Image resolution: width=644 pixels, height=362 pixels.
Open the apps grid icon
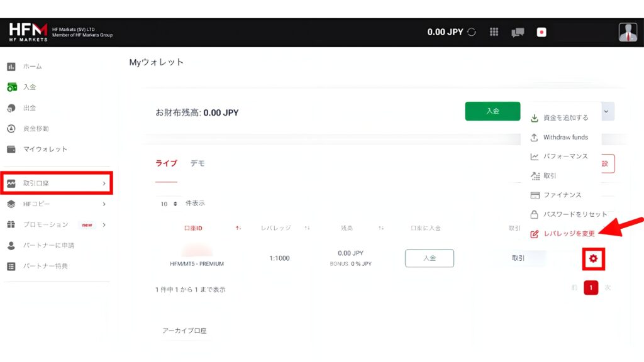(494, 32)
